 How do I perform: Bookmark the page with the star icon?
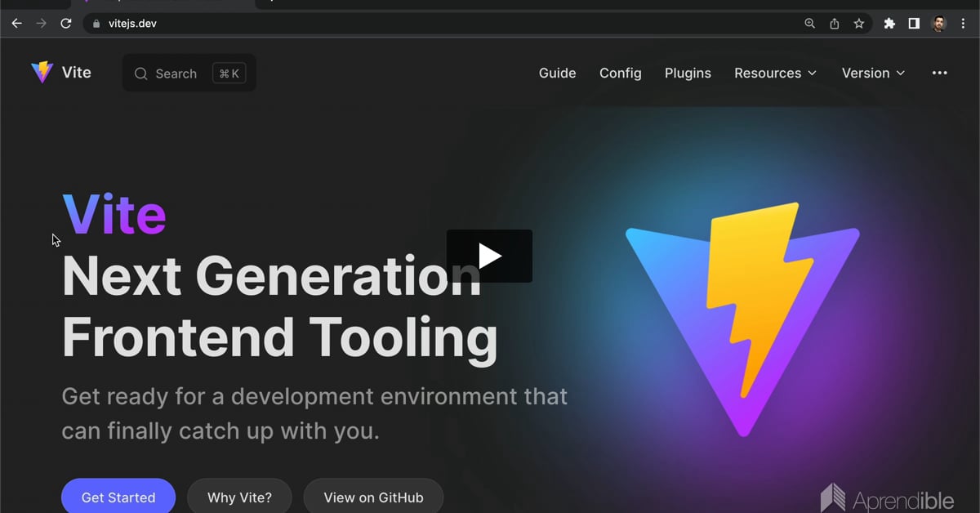click(x=859, y=24)
